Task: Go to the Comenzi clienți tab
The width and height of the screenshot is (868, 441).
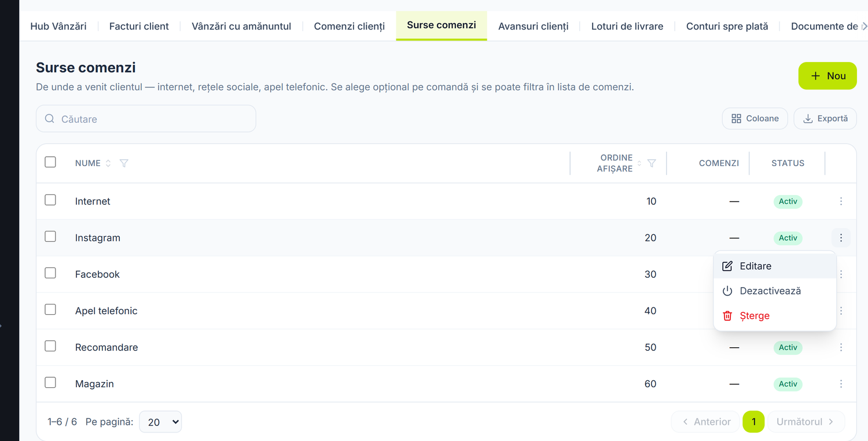Action: click(x=350, y=26)
